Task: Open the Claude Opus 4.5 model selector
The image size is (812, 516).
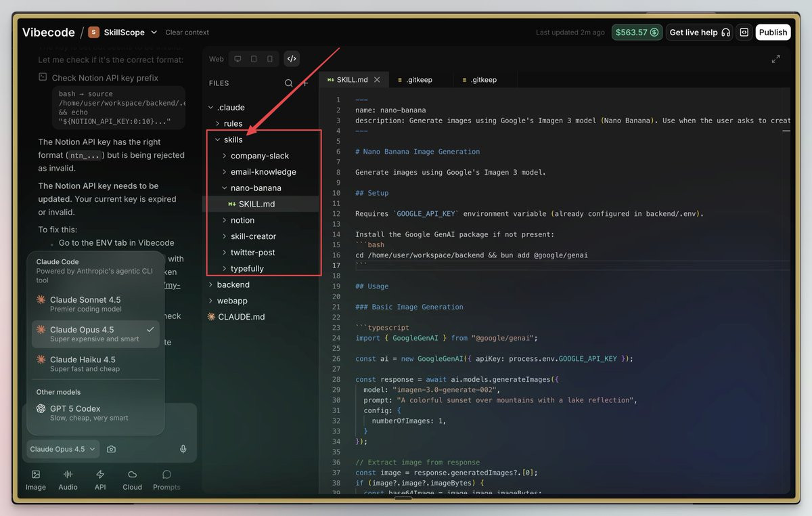Action: 63,449
